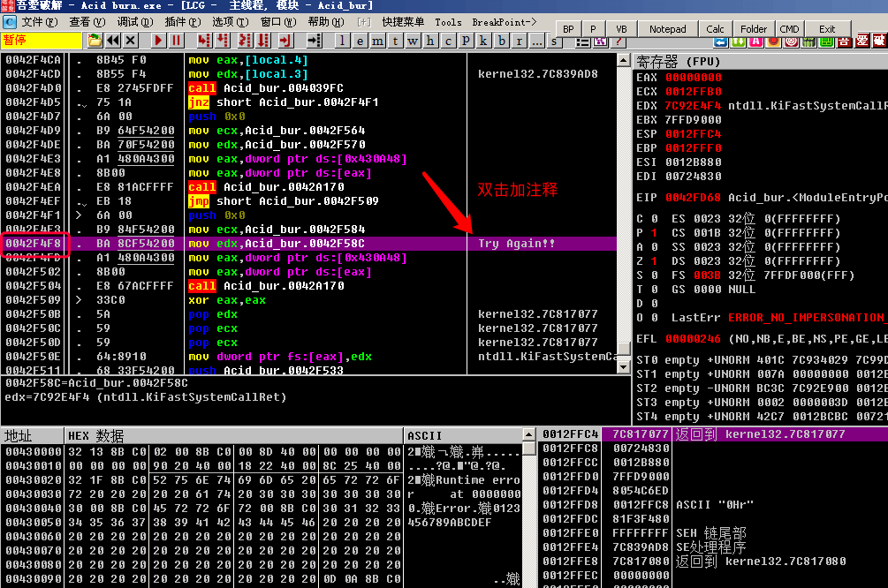Click disassembly scrollbar up arrow
888x588 pixels.
click(623, 60)
